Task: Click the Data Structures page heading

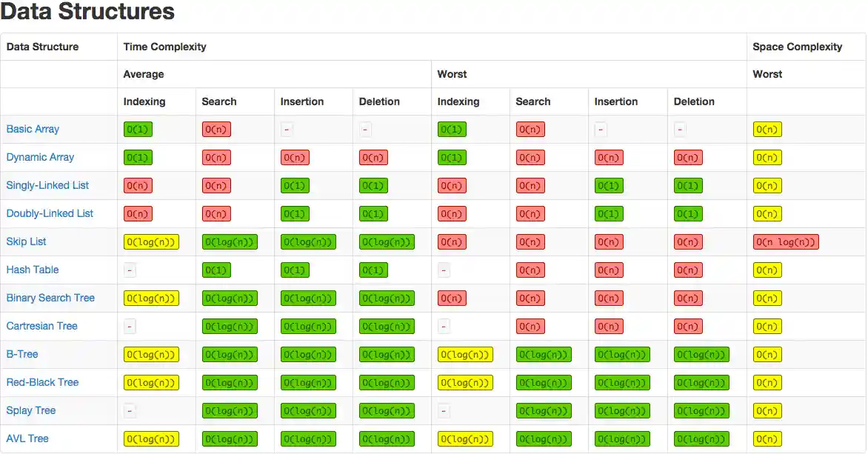Action: pos(87,12)
